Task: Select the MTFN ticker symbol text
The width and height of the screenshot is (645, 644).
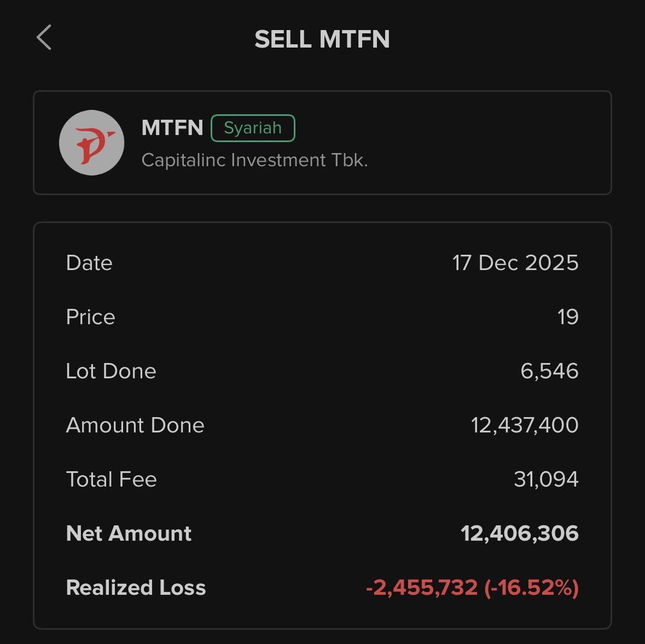Action: pos(172,128)
